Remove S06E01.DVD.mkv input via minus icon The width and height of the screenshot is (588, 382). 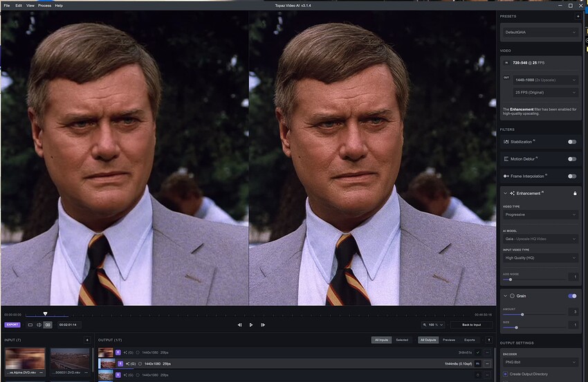pos(86,372)
